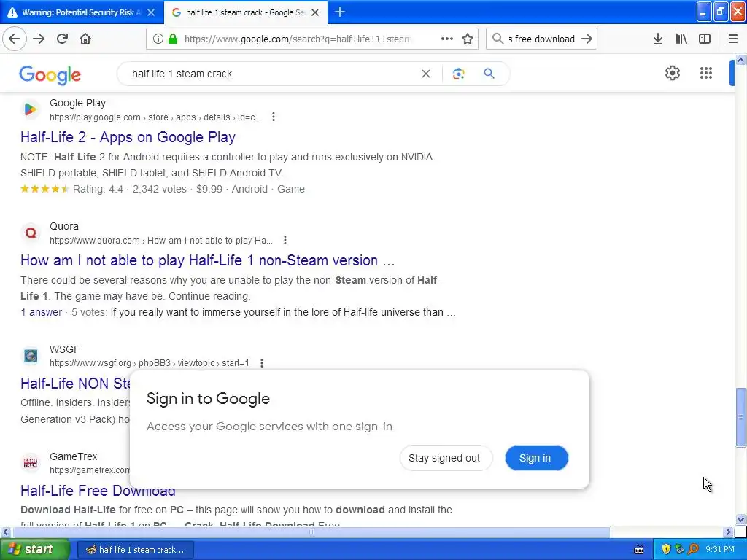The image size is (747, 560).
Task: Open the Library icon
Action: 681,39
